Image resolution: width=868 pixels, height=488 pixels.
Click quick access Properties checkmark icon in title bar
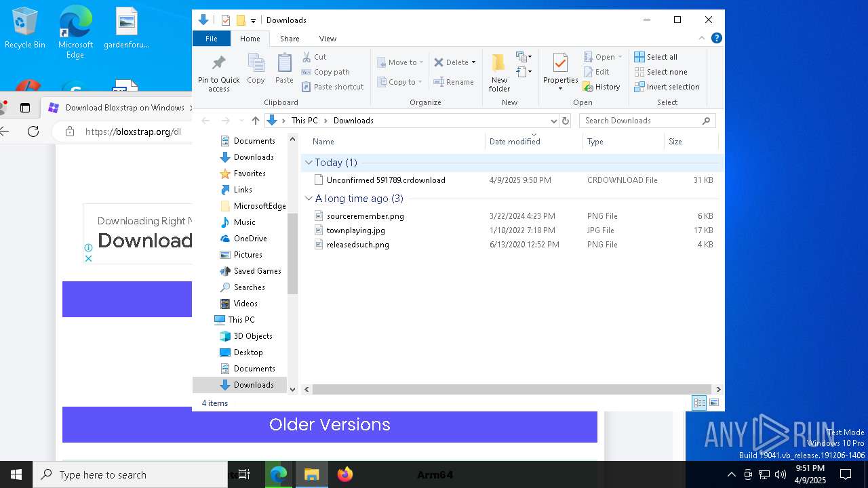point(226,20)
